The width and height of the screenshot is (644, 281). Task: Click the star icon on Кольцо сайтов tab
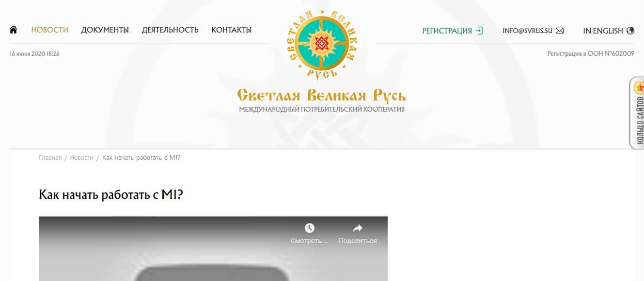click(640, 88)
